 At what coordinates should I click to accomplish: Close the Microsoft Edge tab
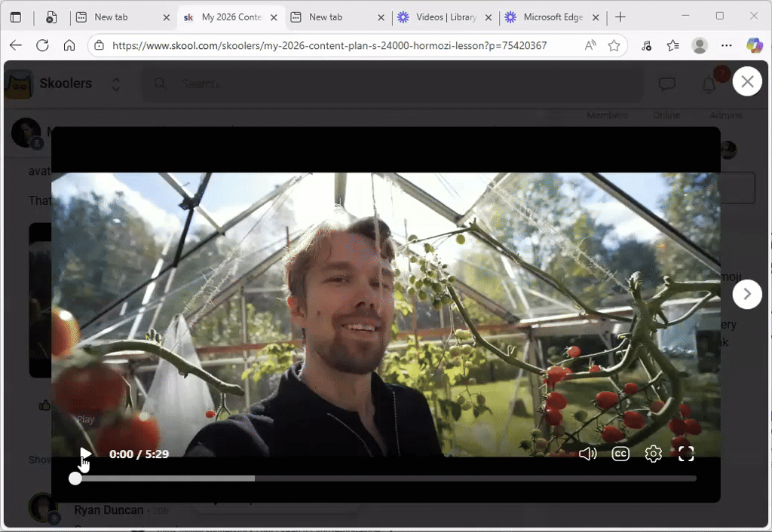coord(596,17)
